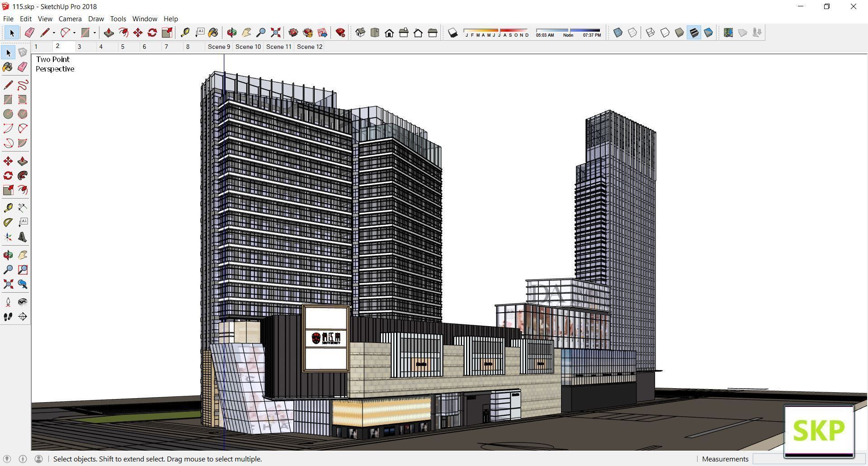Screen dimensions: 868x466
Task: Select the Axes tool in left toolbar
Action: coord(8,237)
